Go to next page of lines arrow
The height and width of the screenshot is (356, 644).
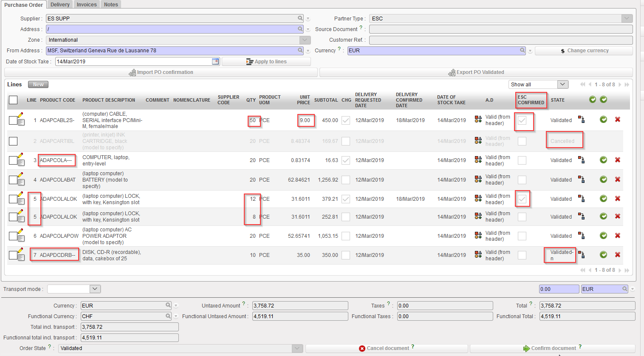coord(620,85)
